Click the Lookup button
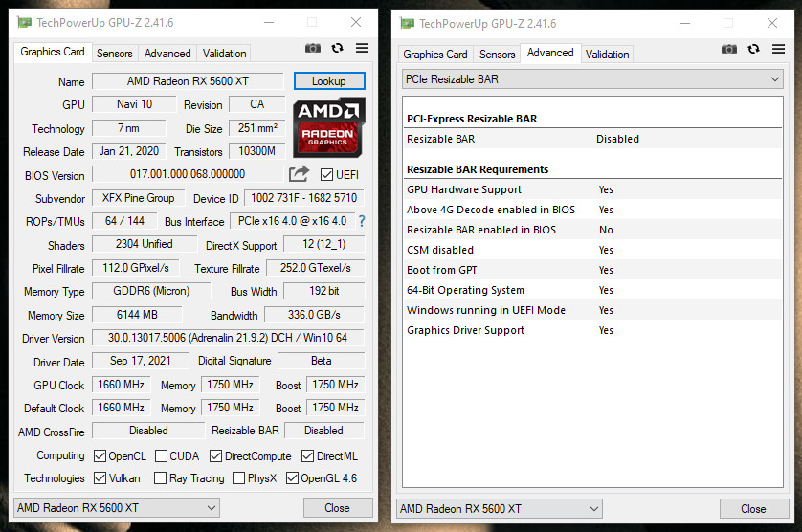802x532 pixels. (329, 81)
